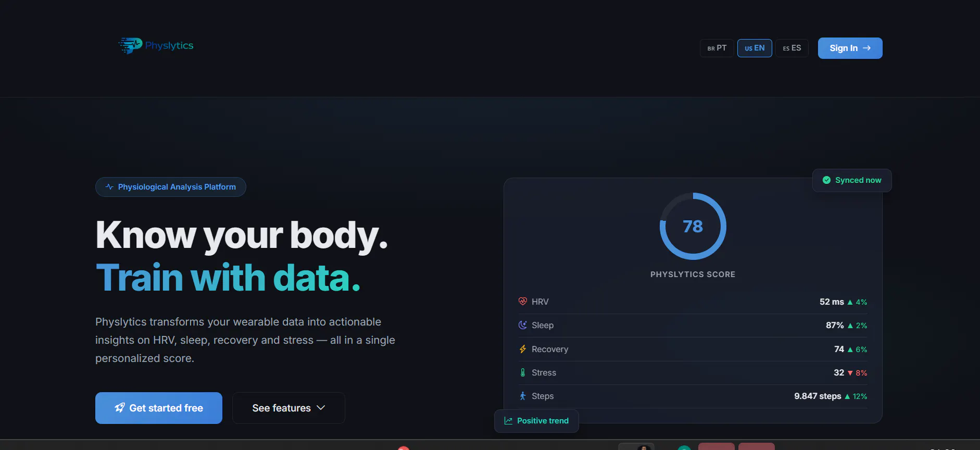The image size is (980, 450).
Task: Click the 87% Sleep value
Action: pyautogui.click(x=835, y=326)
